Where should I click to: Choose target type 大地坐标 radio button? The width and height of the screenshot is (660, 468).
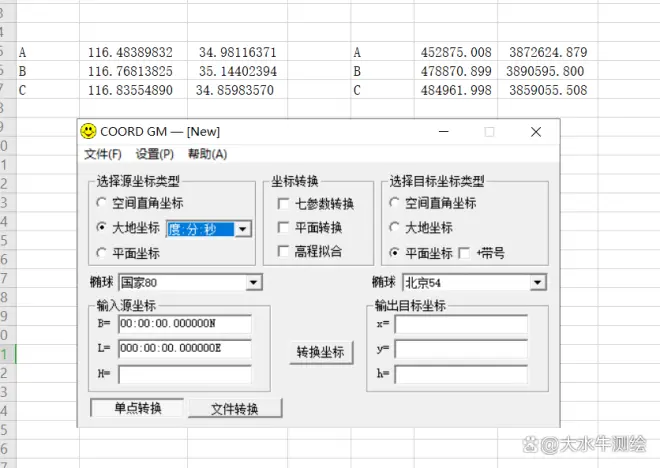click(x=396, y=228)
